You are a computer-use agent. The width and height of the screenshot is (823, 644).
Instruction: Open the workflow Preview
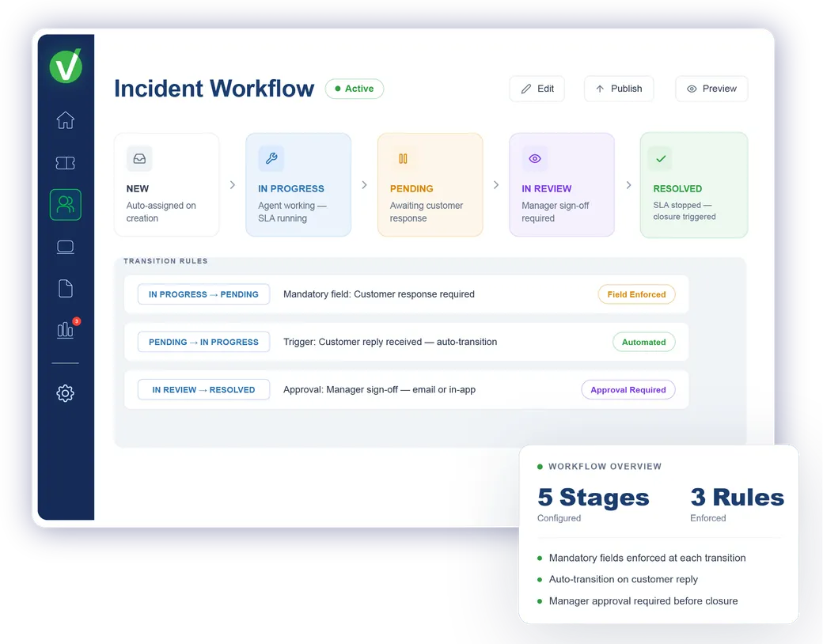coord(711,89)
